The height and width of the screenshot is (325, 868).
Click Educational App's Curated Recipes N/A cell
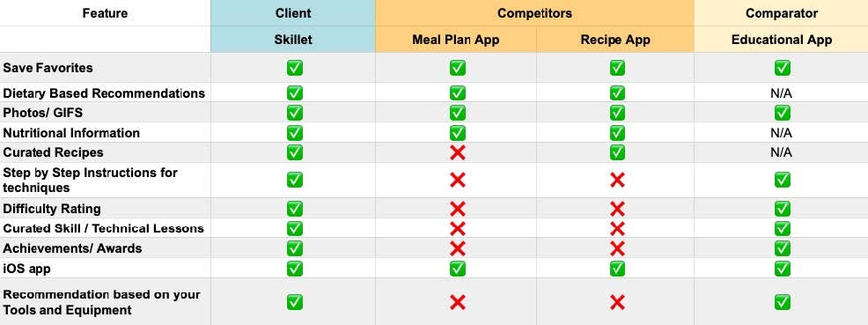click(781, 152)
